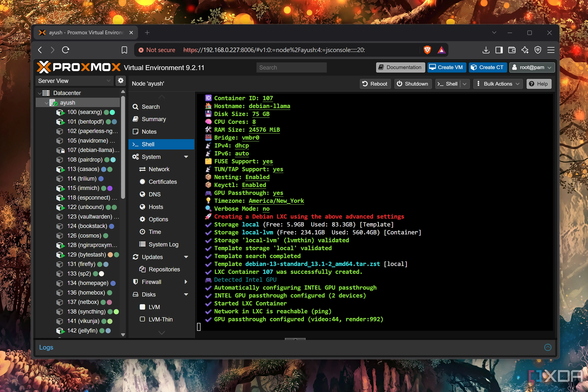Screen dimensions: 588x392
Task: Open the Network settings item
Action: click(x=161, y=169)
